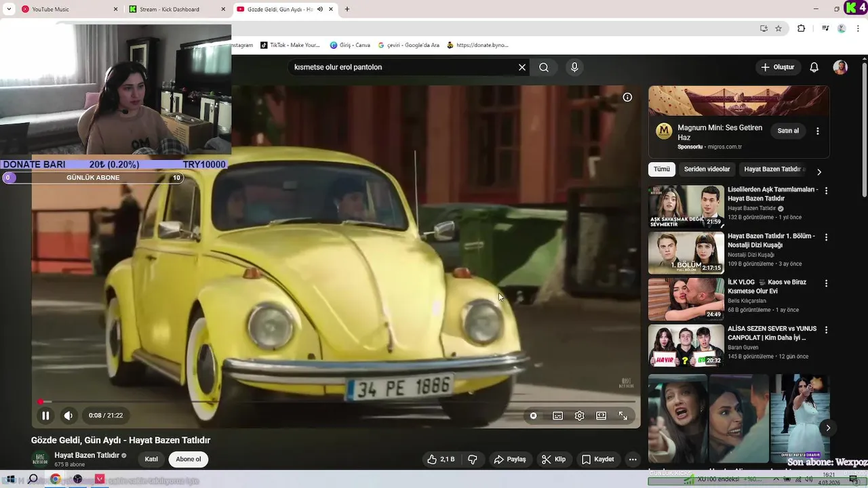Close the Gözde Geldi YouTube tab
Image resolution: width=868 pixels, height=488 pixels.
point(331,9)
